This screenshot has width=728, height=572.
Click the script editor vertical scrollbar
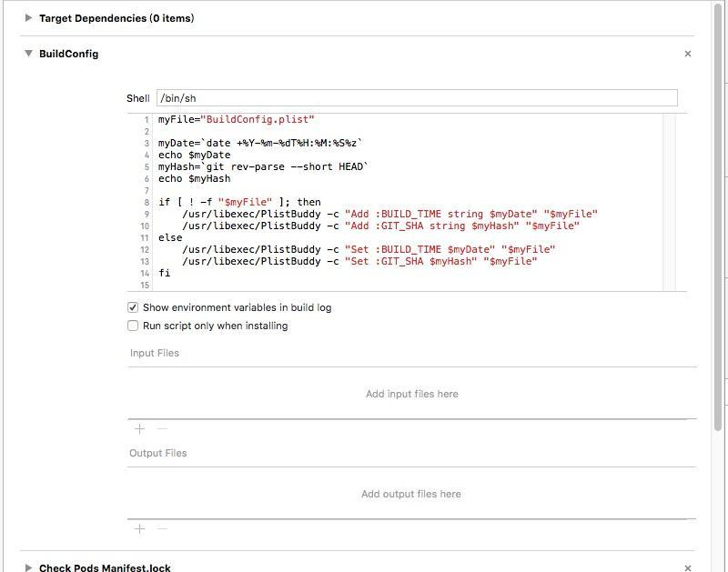(669, 203)
